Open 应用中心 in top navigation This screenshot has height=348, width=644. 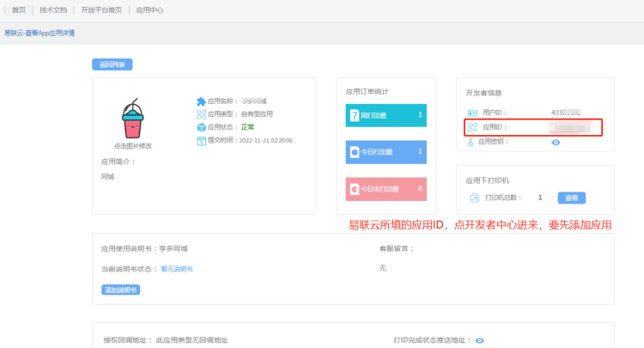tap(149, 10)
